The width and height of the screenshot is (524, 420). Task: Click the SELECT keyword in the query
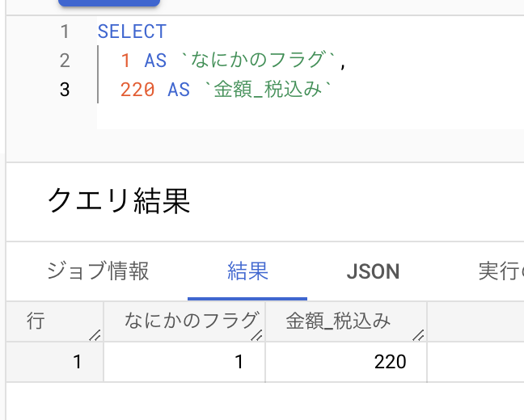click(132, 32)
